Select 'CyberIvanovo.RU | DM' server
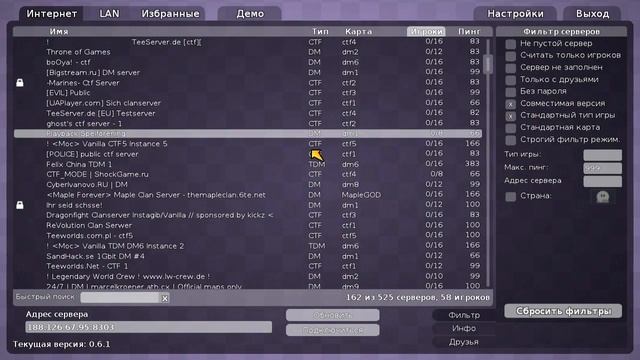 (x=248, y=184)
